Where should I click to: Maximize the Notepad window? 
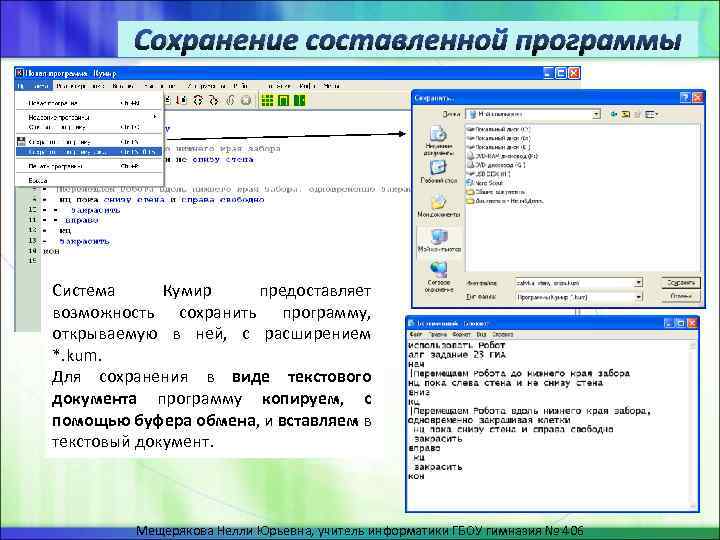681,323
